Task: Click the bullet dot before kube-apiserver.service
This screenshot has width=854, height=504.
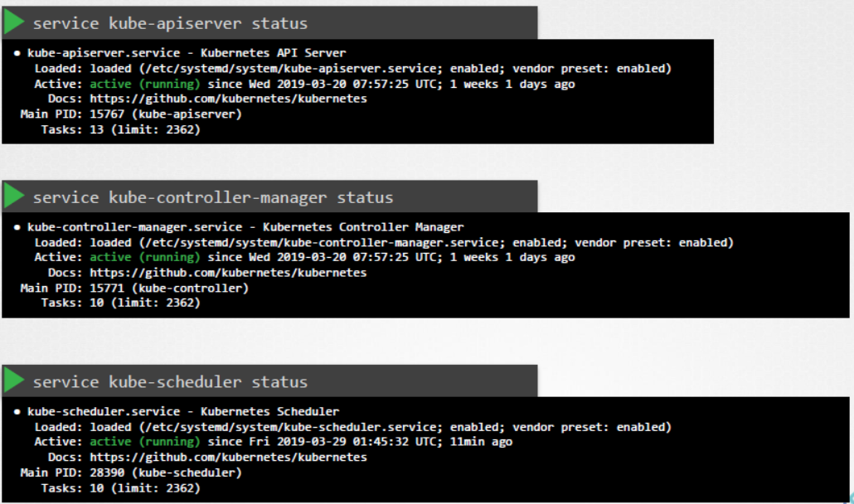Action: pos(17,53)
